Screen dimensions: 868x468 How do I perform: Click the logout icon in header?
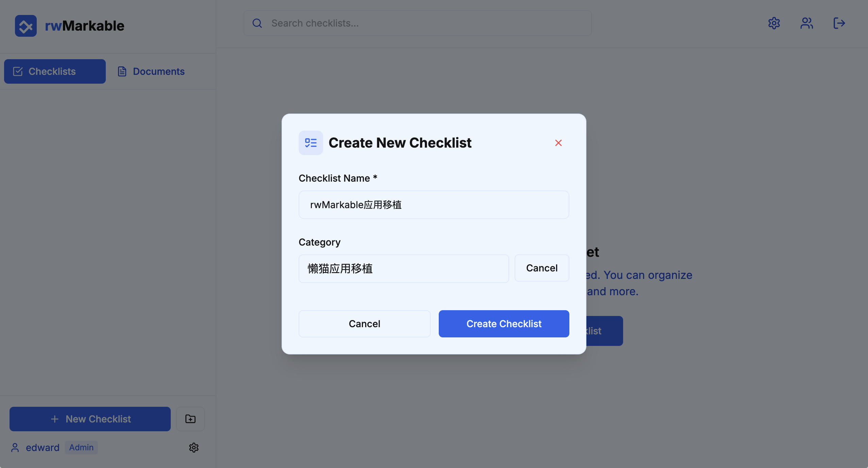pos(839,23)
